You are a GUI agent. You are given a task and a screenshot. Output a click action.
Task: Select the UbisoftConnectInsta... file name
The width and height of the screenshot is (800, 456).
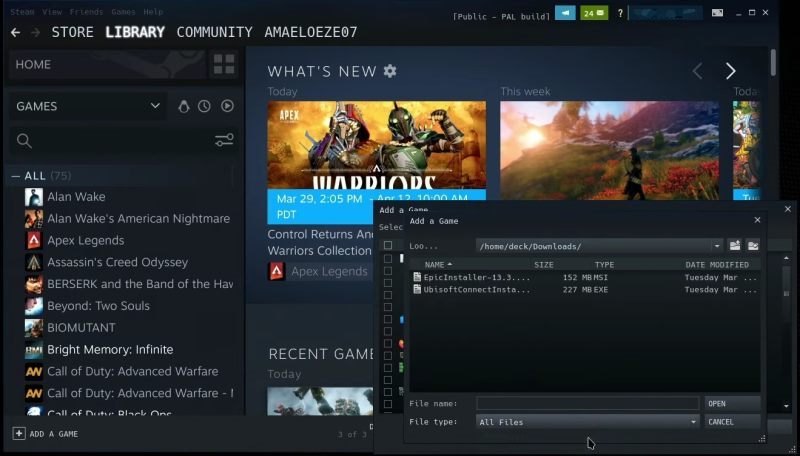[477, 289]
